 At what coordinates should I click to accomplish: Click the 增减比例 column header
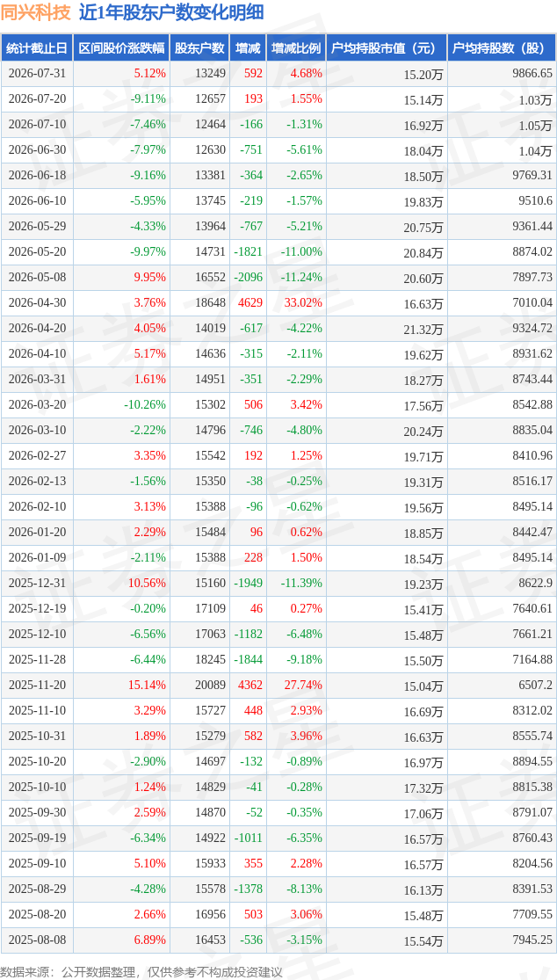(297, 48)
